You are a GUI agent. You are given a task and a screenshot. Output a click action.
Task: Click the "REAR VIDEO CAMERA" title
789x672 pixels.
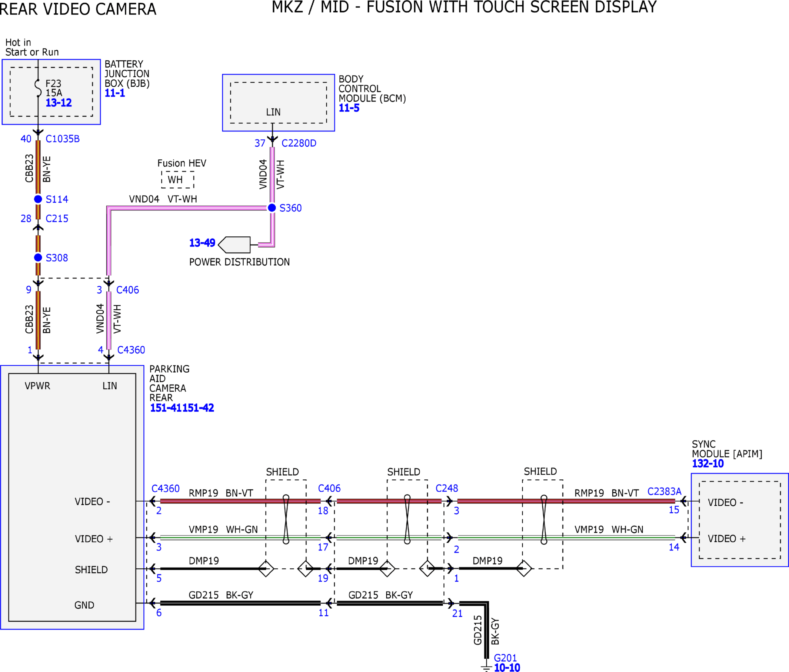[x=77, y=9]
